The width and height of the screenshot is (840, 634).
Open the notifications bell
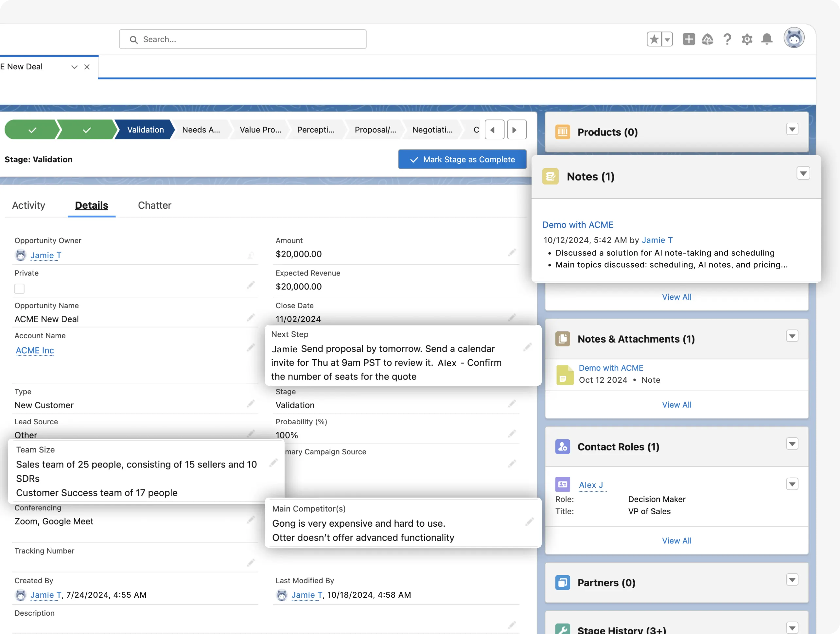[x=766, y=39]
